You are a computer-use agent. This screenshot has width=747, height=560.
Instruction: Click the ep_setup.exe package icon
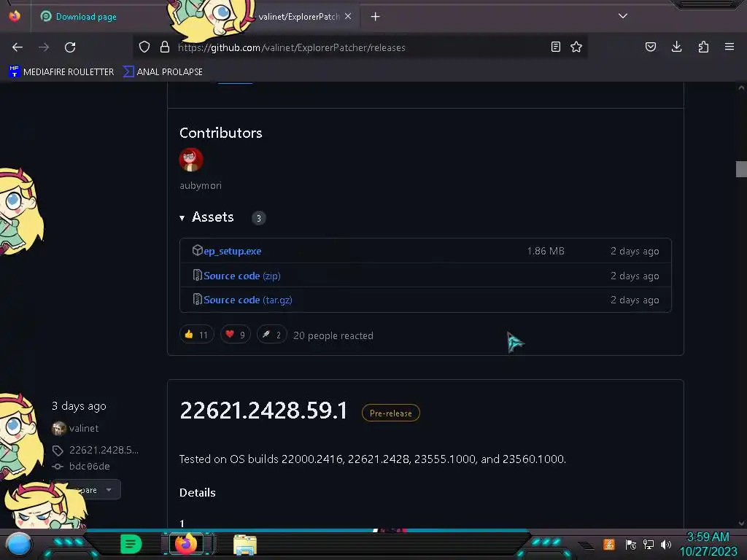point(197,251)
